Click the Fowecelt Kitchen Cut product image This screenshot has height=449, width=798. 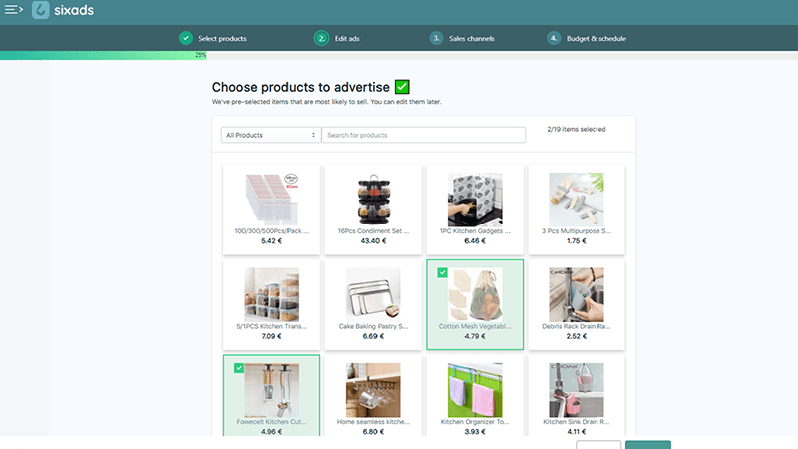(271, 390)
